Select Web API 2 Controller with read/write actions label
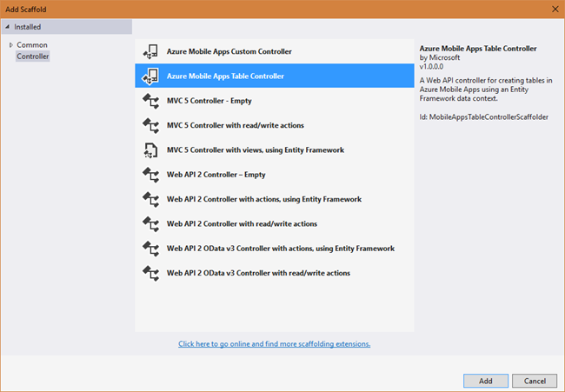 (242, 223)
